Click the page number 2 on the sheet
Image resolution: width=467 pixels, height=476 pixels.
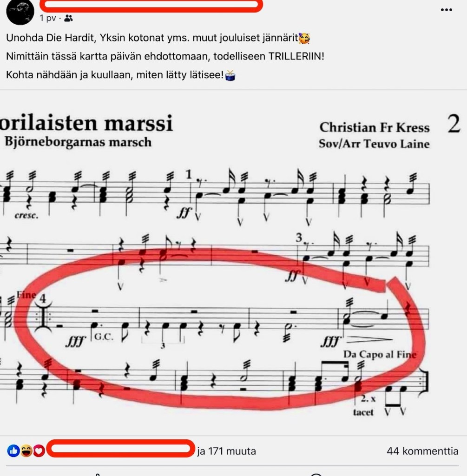click(454, 124)
